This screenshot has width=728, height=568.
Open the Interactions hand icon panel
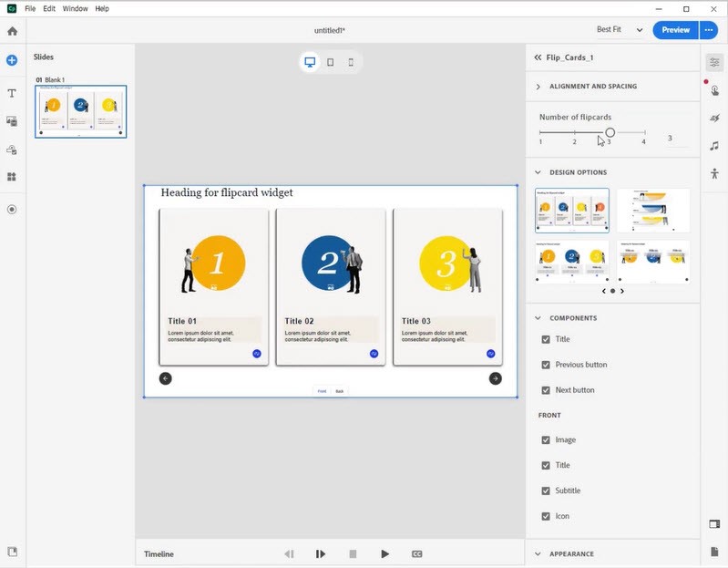coord(714,90)
